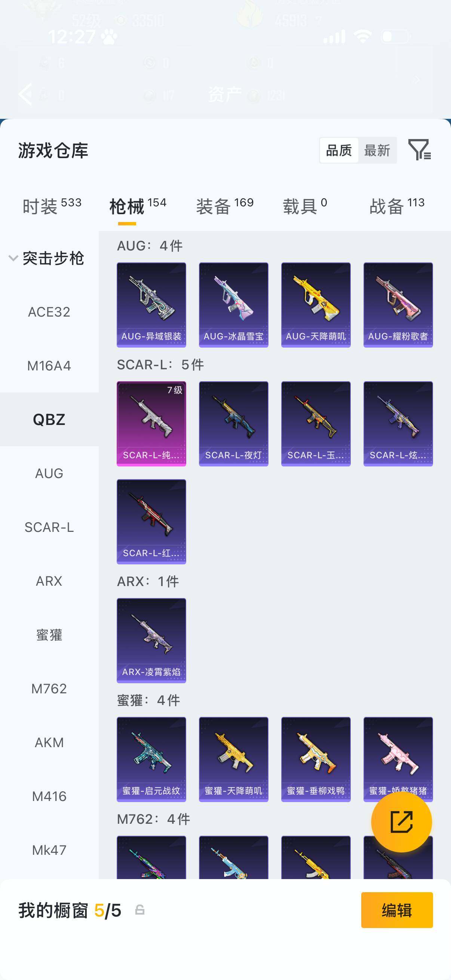Select M16A4 in the sidebar
The height and width of the screenshot is (980, 451).
pos(49,366)
